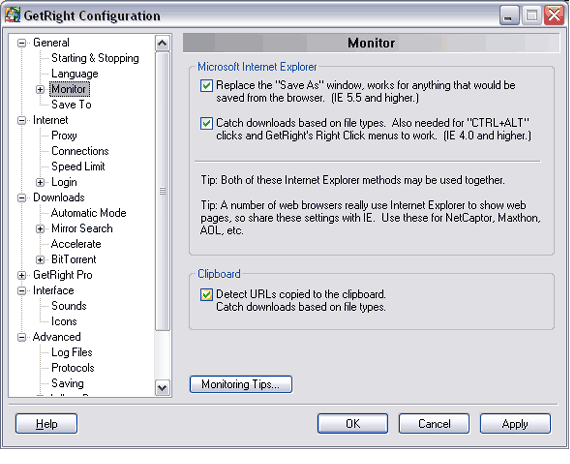
Task: Open Accelerate settings page
Action: (76, 244)
